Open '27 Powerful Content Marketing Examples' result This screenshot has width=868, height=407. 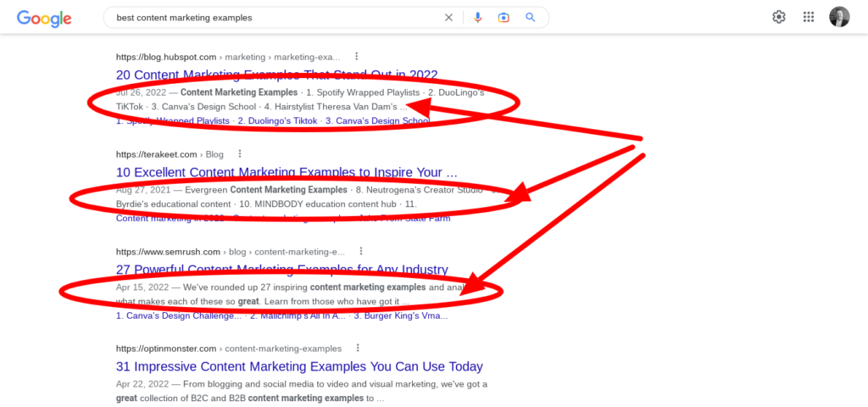(x=281, y=270)
